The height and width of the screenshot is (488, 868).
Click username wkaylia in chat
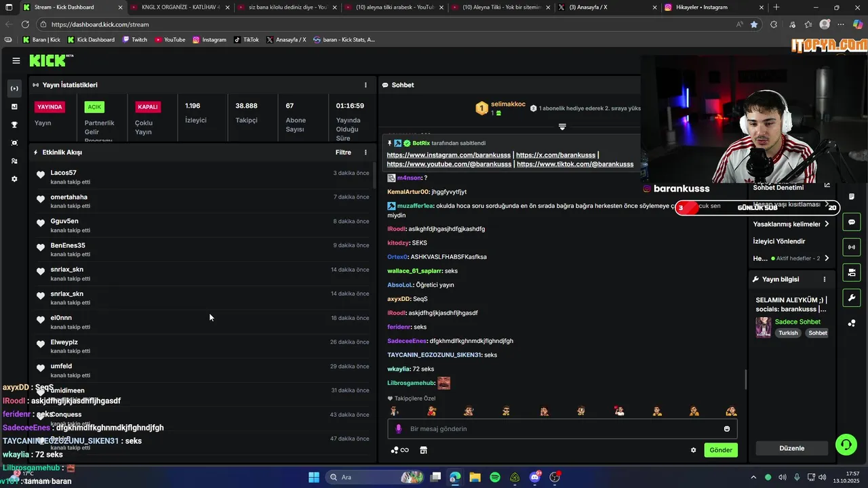pos(399,369)
